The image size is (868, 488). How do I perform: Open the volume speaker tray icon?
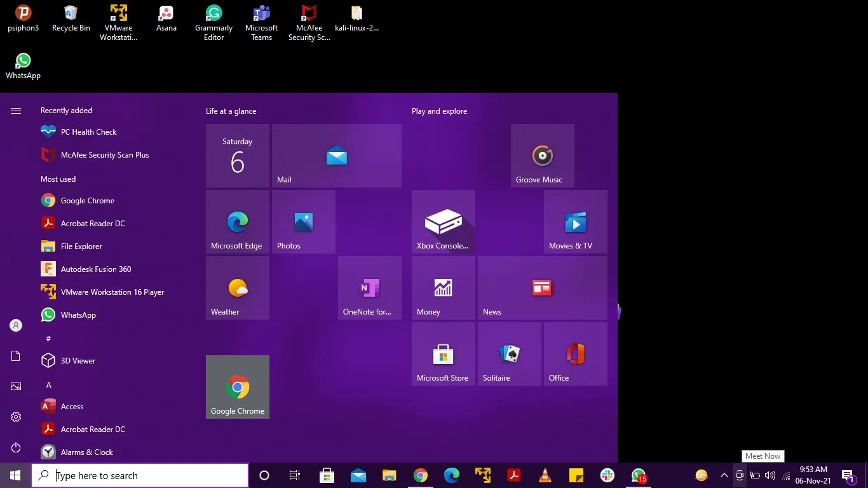(x=770, y=475)
